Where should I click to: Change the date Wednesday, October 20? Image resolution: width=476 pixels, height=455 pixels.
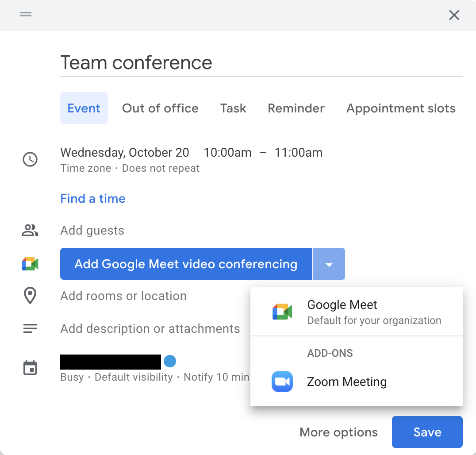coord(125,152)
